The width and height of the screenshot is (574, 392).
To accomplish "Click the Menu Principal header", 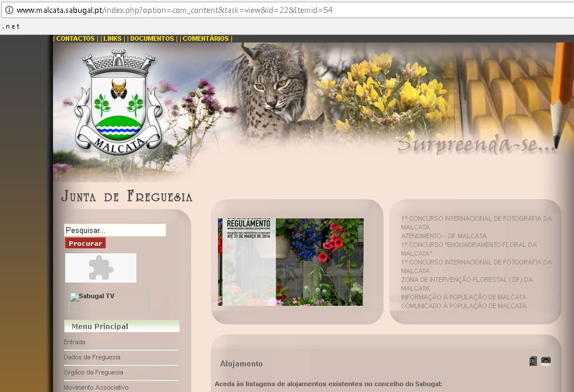I will [x=122, y=326].
